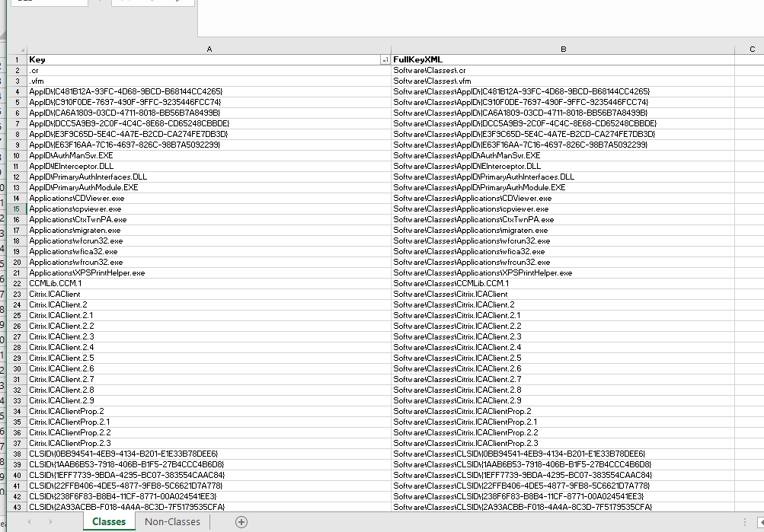Select Software\Classes\Citrix.ICAClient.2.4 cell
Screen dimensions: 764x532
coord(563,348)
